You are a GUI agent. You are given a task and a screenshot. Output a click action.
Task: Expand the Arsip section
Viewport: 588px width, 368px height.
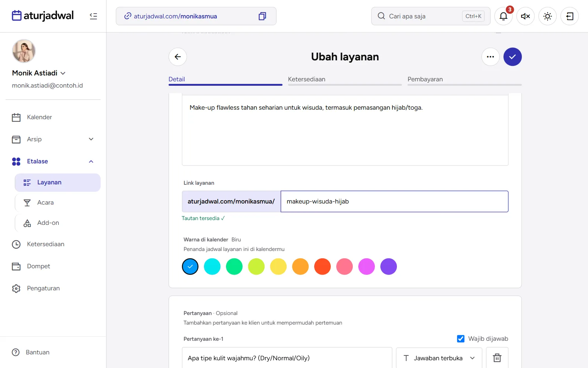pyautogui.click(x=53, y=139)
